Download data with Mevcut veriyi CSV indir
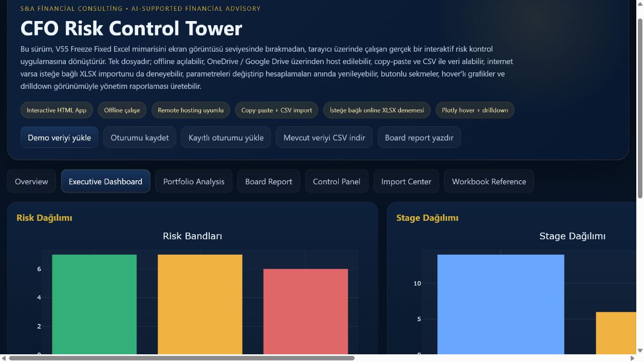The height and width of the screenshot is (362, 644). [x=324, y=137]
